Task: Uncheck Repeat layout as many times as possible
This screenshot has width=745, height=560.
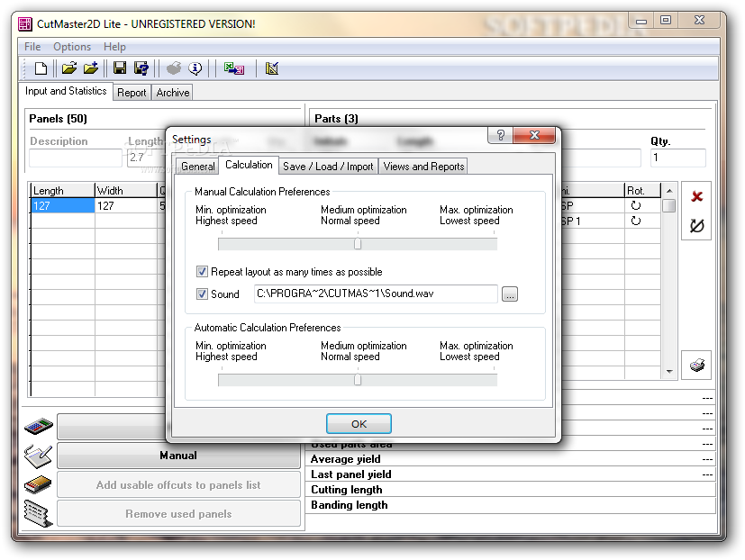Action: tap(202, 272)
